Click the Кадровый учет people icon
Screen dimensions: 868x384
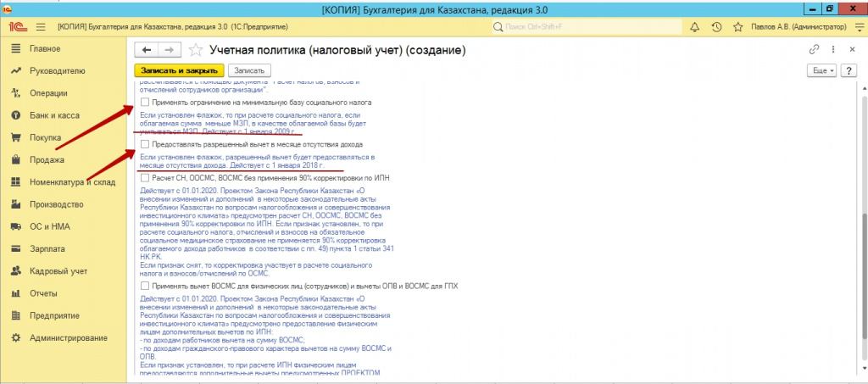coord(16,271)
